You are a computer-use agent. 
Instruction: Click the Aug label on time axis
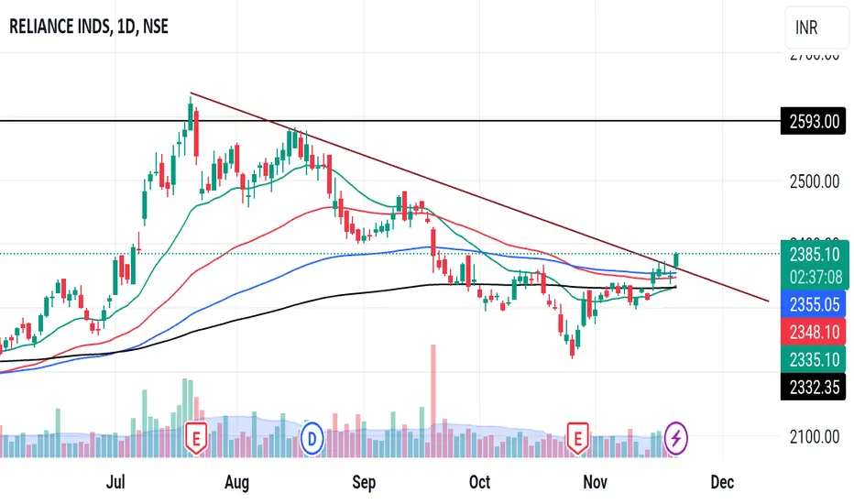point(237,482)
